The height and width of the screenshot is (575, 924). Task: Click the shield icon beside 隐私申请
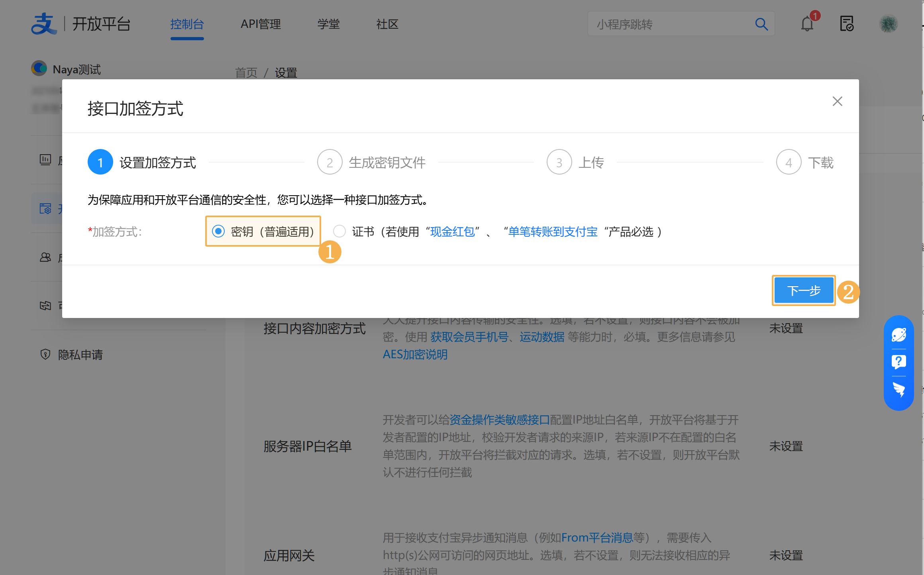45,354
